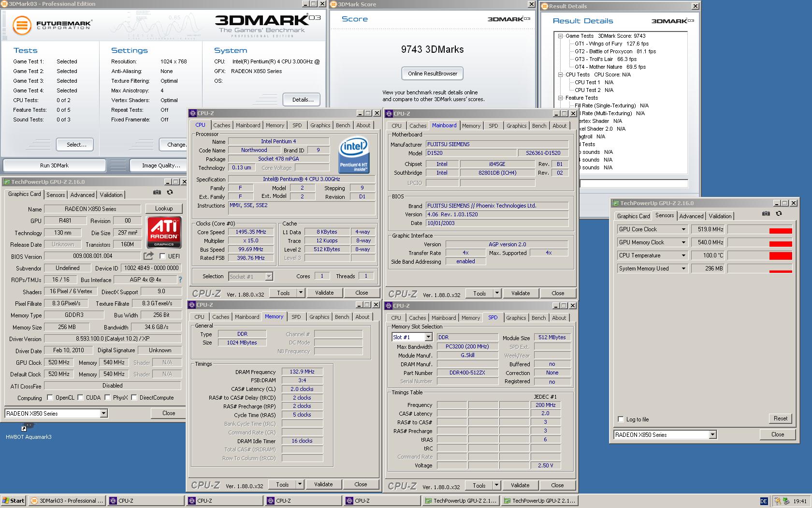The width and height of the screenshot is (812, 508).
Task: Toggle the CUDA checkbox
Action: pos(80,398)
